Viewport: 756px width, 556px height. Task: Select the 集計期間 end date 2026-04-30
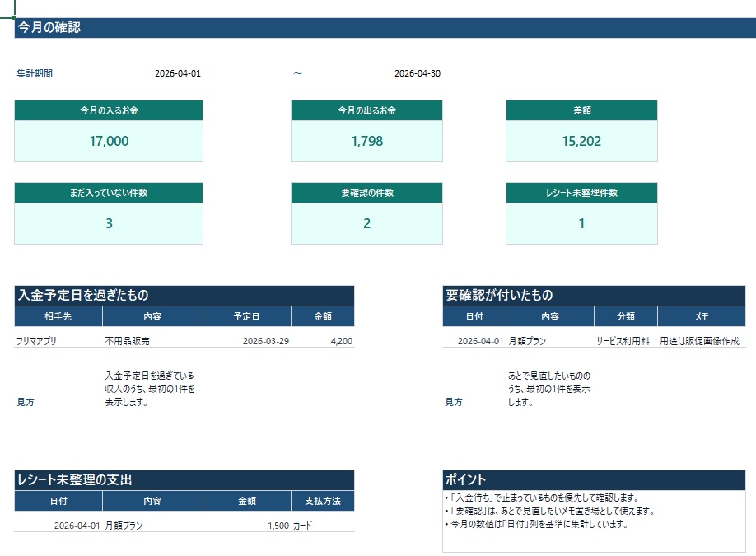pos(417,73)
